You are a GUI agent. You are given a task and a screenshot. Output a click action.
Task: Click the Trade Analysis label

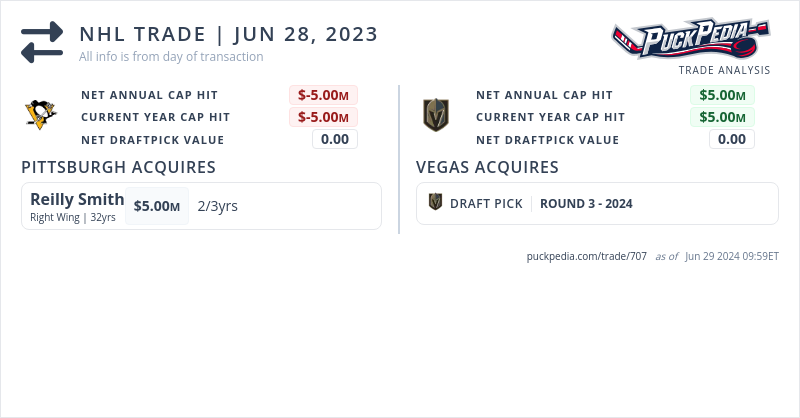pyautogui.click(x=724, y=70)
